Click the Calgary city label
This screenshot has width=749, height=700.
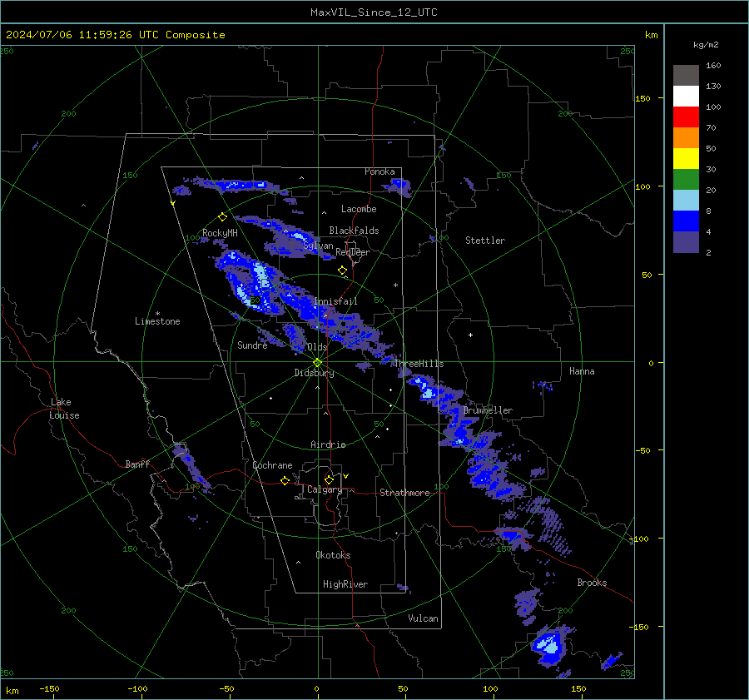tap(325, 489)
